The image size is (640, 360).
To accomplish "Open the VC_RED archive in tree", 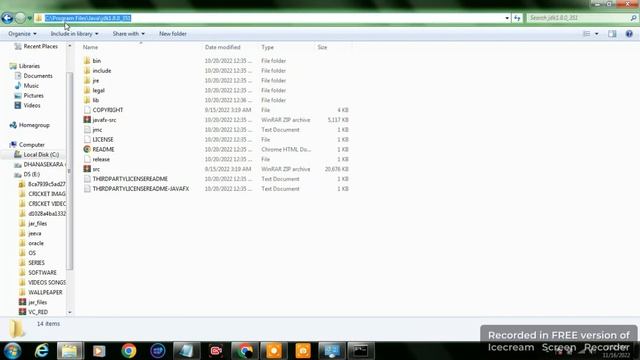I will 38,312.
